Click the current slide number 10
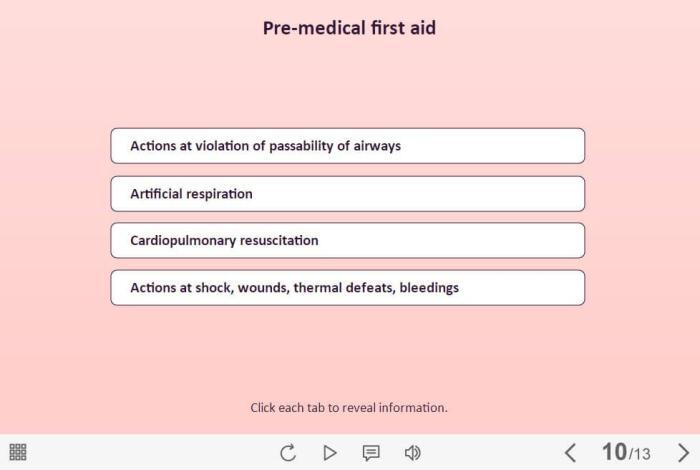The height and width of the screenshot is (470, 700). (x=613, y=452)
